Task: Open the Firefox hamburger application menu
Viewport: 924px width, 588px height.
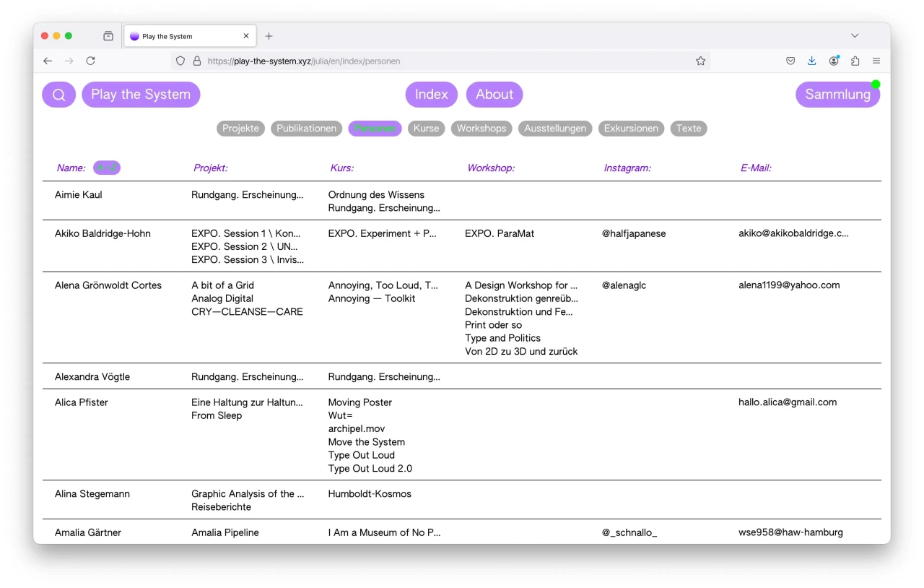Action: click(876, 61)
